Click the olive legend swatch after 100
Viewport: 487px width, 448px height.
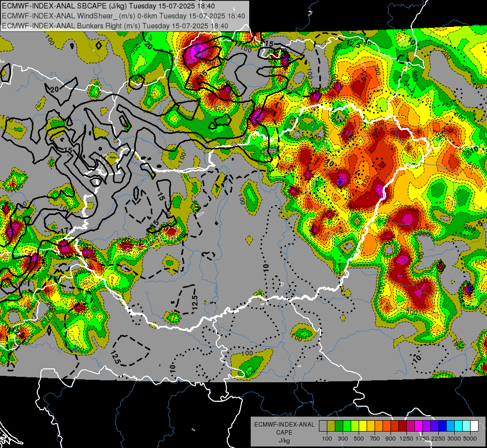(331, 426)
